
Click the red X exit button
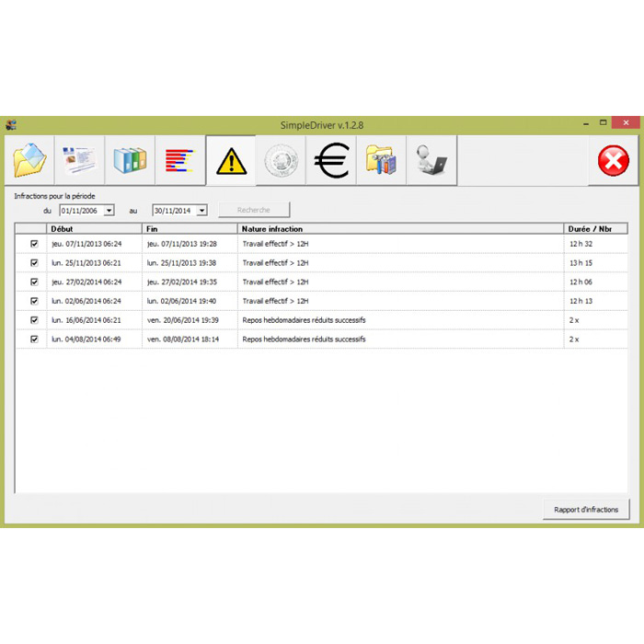(x=614, y=161)
